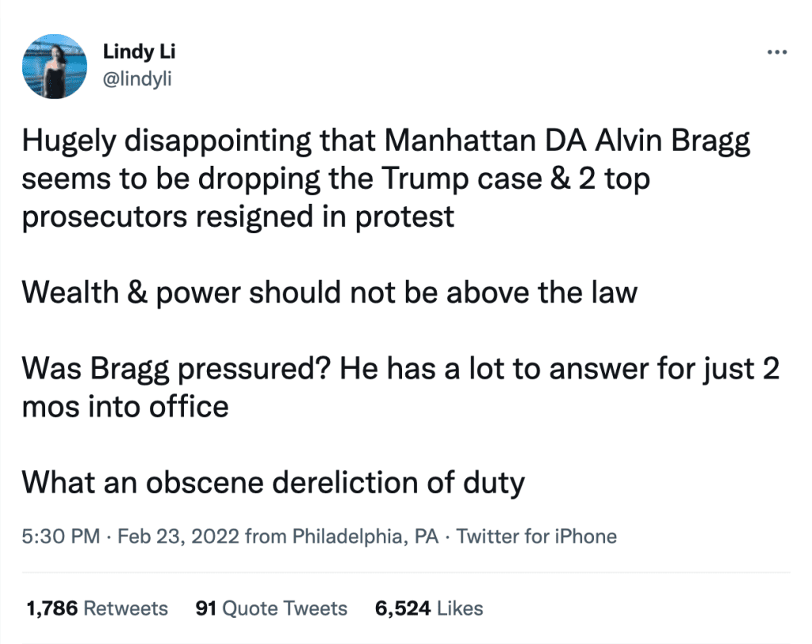Click the 91 quote tweet count number
The width and height of the screenshot is (812, 644).
pyautogui.click(x=206, y=608)
